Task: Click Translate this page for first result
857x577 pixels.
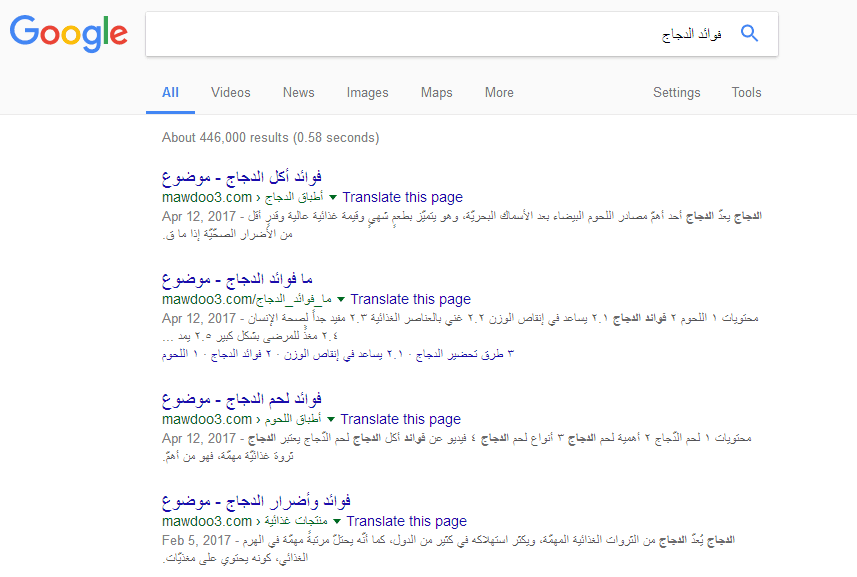Action: [402, 197]
